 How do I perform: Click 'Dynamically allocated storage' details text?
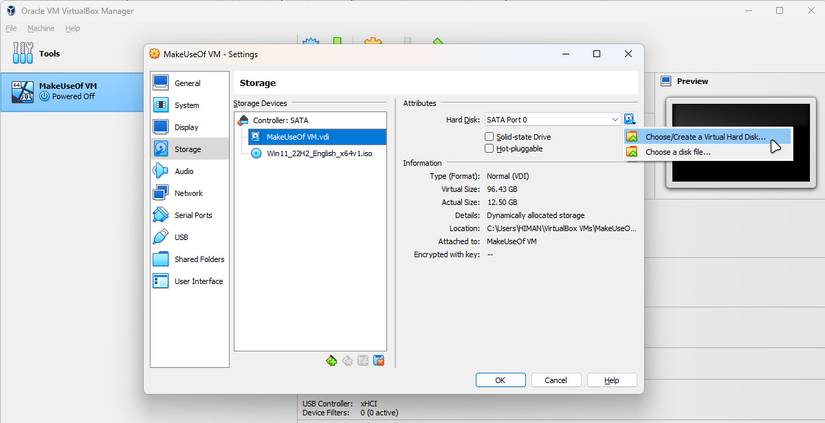pos(535,215)
